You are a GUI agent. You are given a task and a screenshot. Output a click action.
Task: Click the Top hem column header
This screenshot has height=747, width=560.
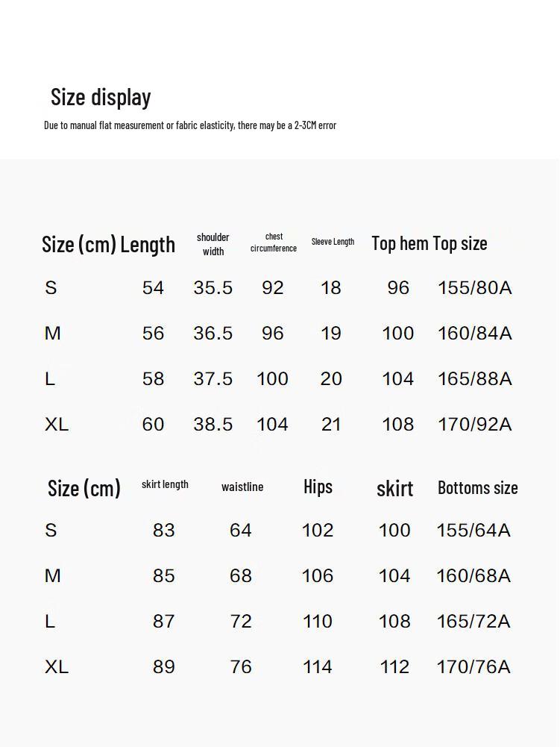tap(400, 243)
